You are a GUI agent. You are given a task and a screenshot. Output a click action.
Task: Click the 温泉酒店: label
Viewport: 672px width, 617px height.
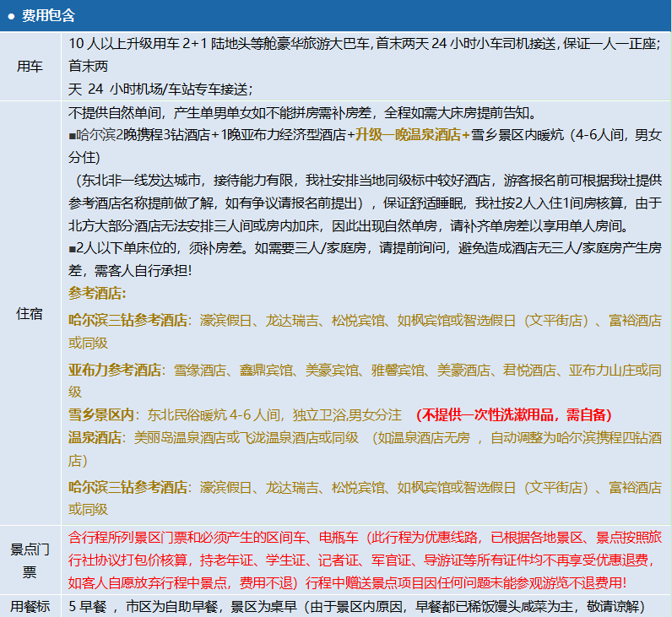[97, 438]
